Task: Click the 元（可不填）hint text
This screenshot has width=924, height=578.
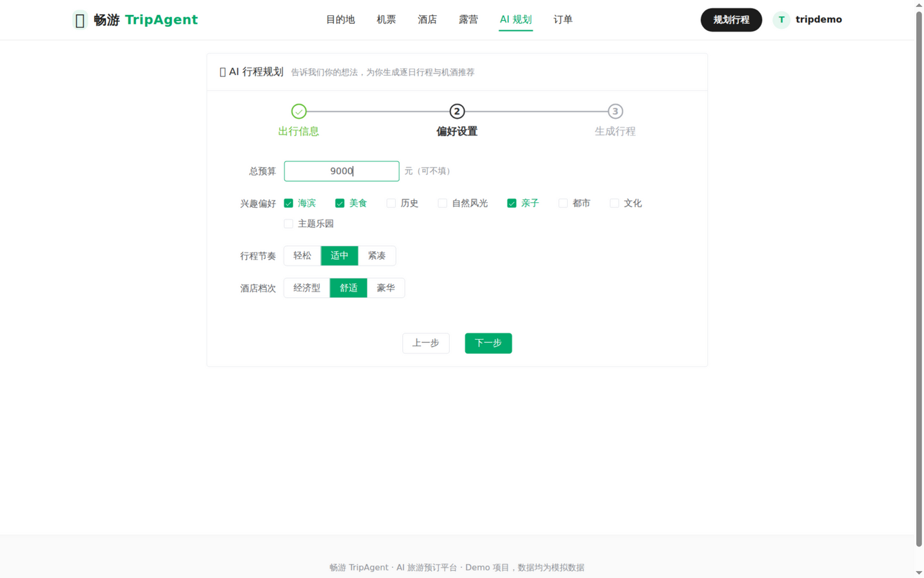Action: pyautogui.click(x=429, y=171)
